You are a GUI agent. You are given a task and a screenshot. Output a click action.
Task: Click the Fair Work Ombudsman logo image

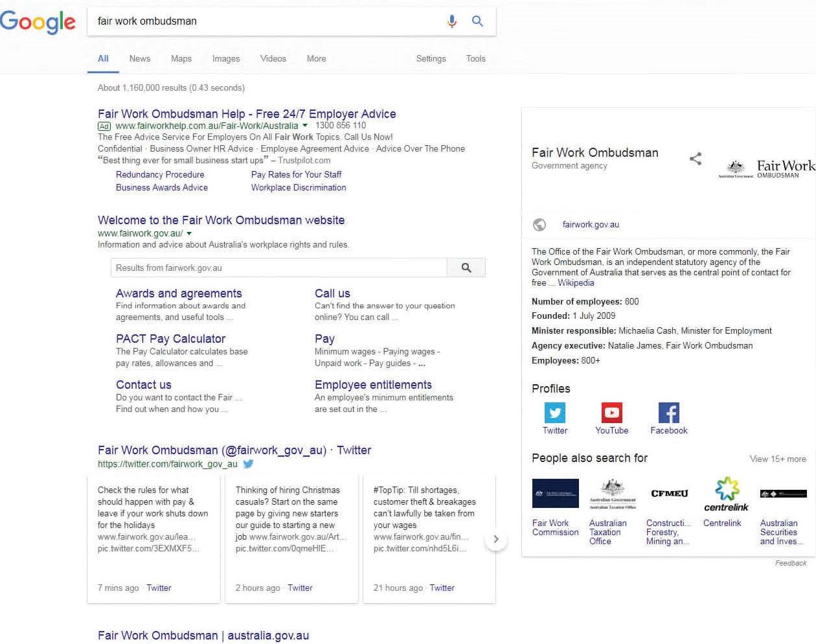click(767, 168)
